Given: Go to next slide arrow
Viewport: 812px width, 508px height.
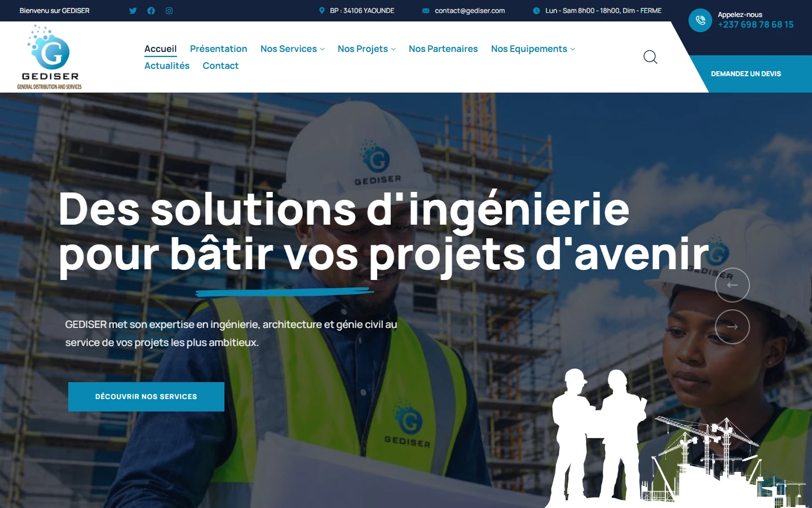Looking at the screenshot, I should click(x=732, y=327).
